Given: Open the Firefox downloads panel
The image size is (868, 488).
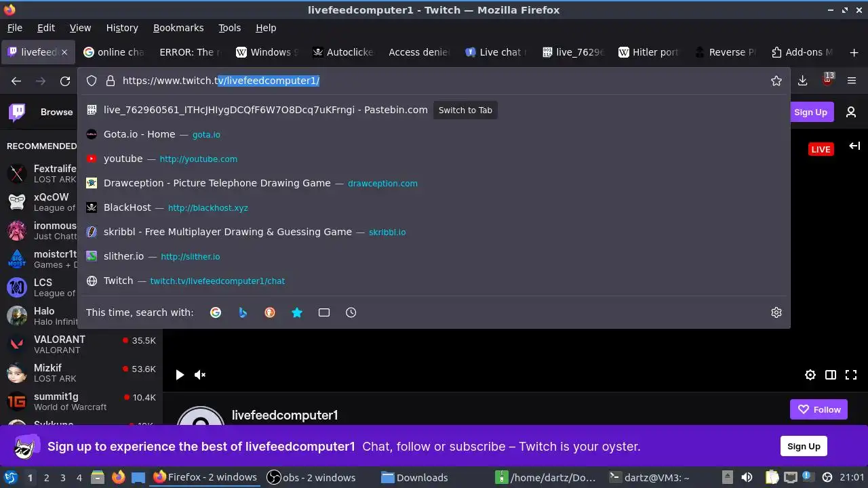Looking at the screenshot, I should click(x=802, y=81).
